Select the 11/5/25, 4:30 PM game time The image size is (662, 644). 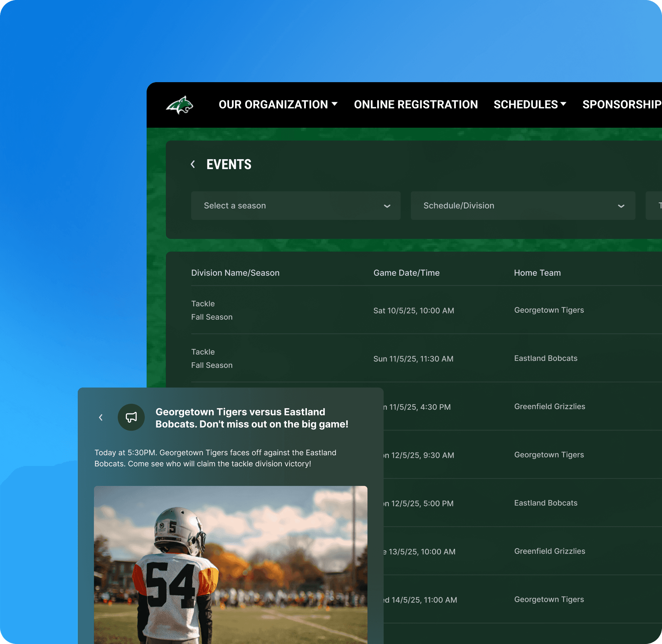[x=417, y=407]
